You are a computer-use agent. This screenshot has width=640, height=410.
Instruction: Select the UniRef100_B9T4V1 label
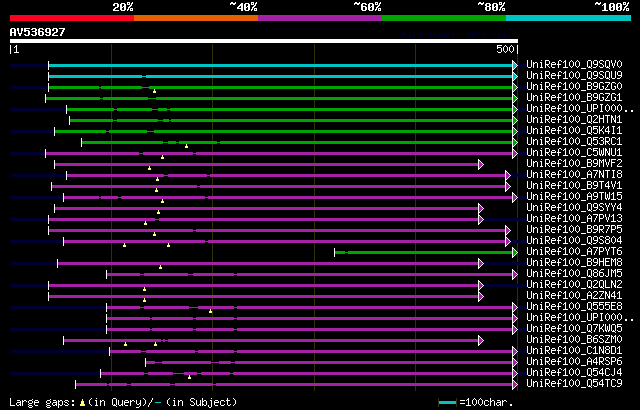[574, 186]
